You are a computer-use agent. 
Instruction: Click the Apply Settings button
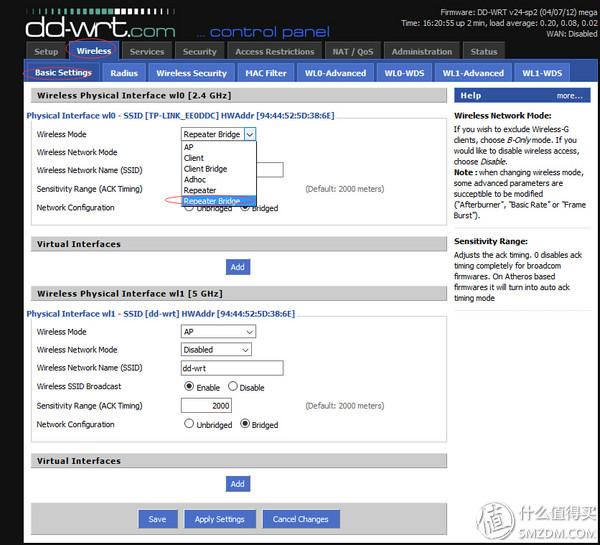[x=220, y=519]
